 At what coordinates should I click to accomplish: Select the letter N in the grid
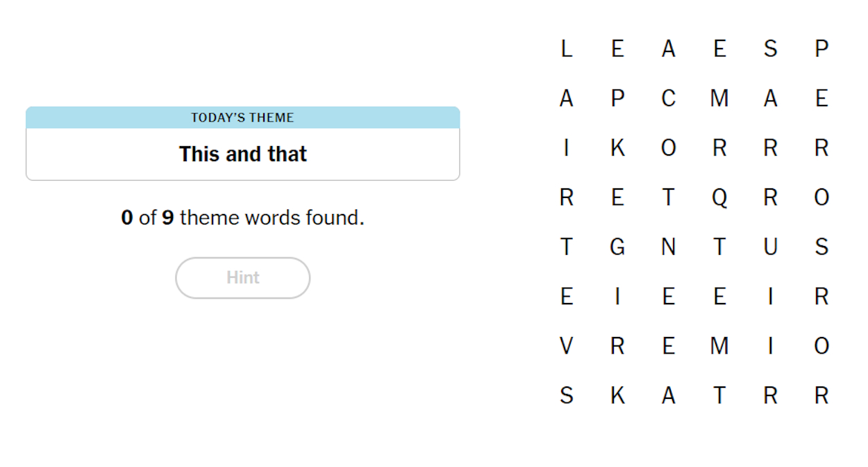click(x=668, y=247)
